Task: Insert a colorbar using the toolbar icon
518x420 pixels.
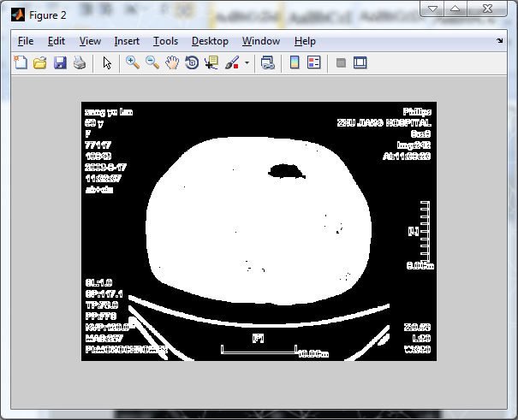Action: (295, 62)
